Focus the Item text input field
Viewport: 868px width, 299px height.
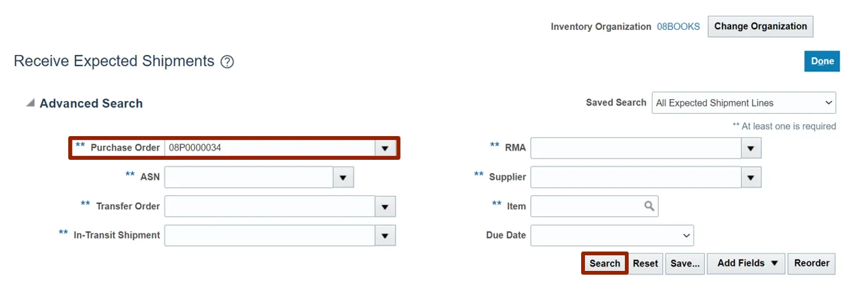586,206
